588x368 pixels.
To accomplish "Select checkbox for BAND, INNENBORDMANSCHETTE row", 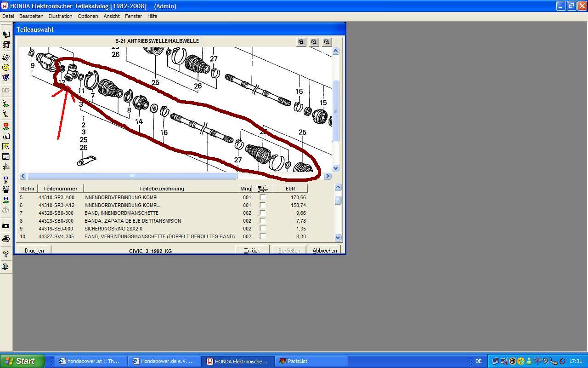I will [262, 213].
